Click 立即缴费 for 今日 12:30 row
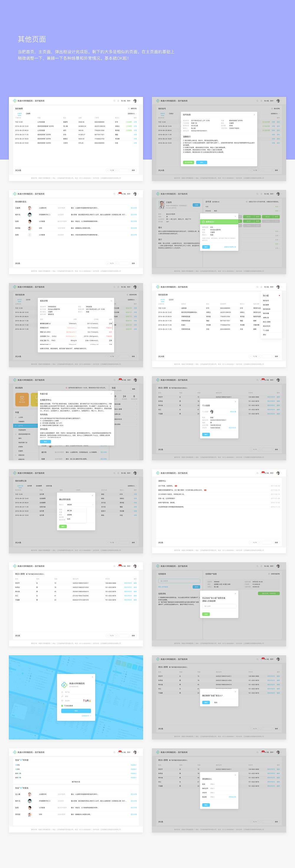This screenshot has width=295, height=868. (129, 122)
